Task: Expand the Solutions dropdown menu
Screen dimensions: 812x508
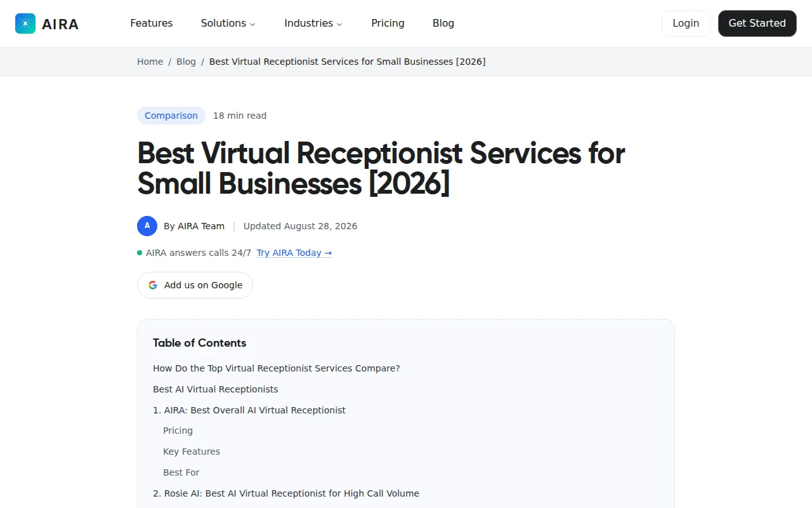Action: (228, 23)
